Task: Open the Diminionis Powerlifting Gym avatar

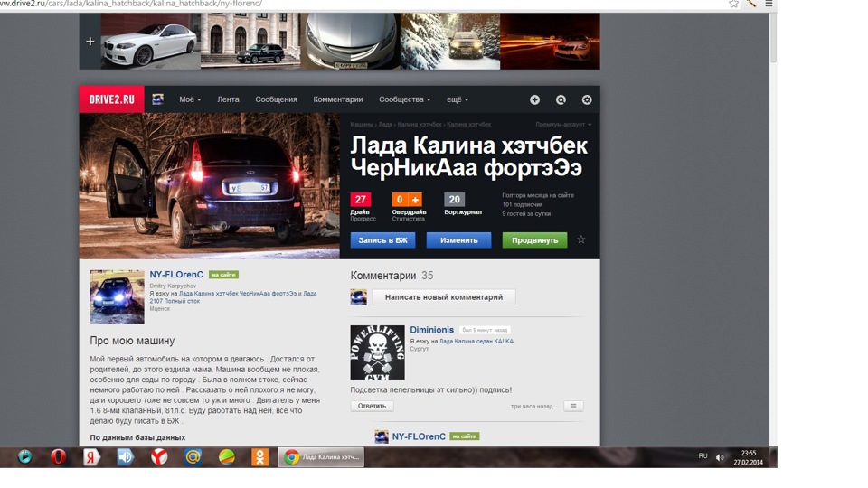Action: click(x=378, y=352)
